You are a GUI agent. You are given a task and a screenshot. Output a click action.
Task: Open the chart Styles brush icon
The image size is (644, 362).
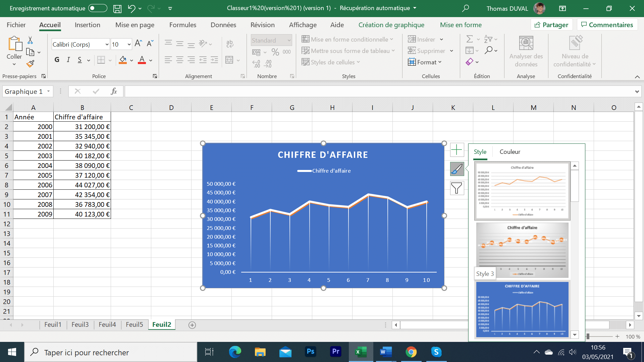pos(457,169)
